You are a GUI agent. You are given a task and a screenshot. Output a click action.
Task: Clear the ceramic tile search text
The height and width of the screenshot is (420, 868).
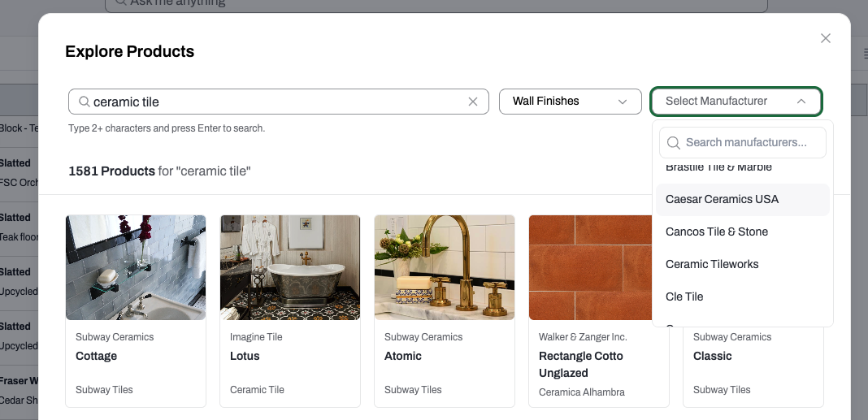click(x=473, y=102)
